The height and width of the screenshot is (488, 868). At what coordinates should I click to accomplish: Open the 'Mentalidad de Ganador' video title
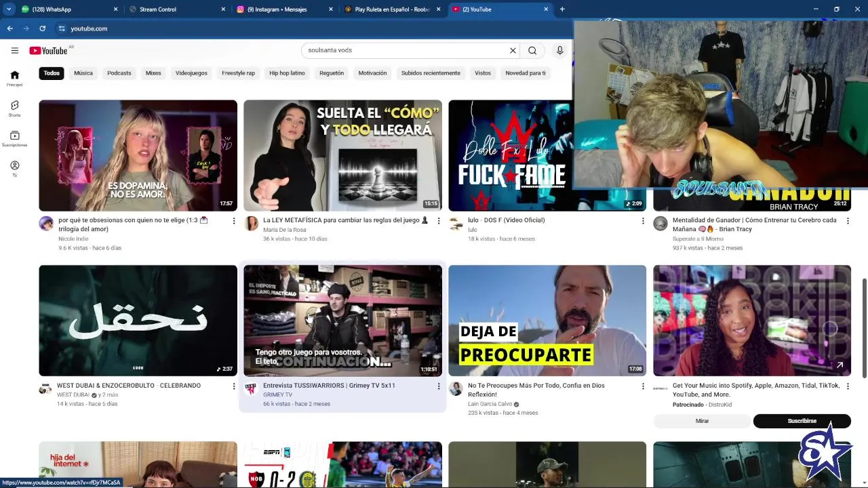click(x=754, y=224)
